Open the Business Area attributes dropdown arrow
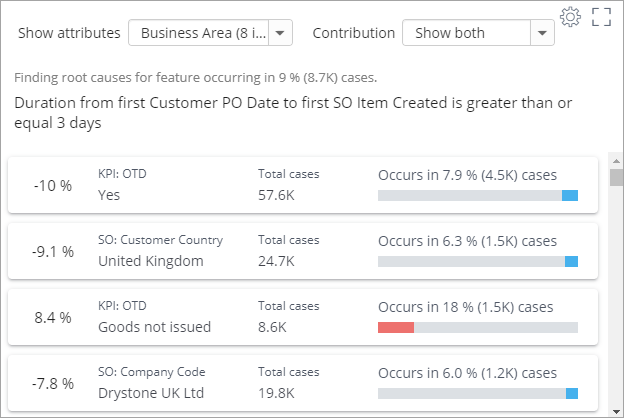This screenshot has height=418, width=624. point(280,33)
